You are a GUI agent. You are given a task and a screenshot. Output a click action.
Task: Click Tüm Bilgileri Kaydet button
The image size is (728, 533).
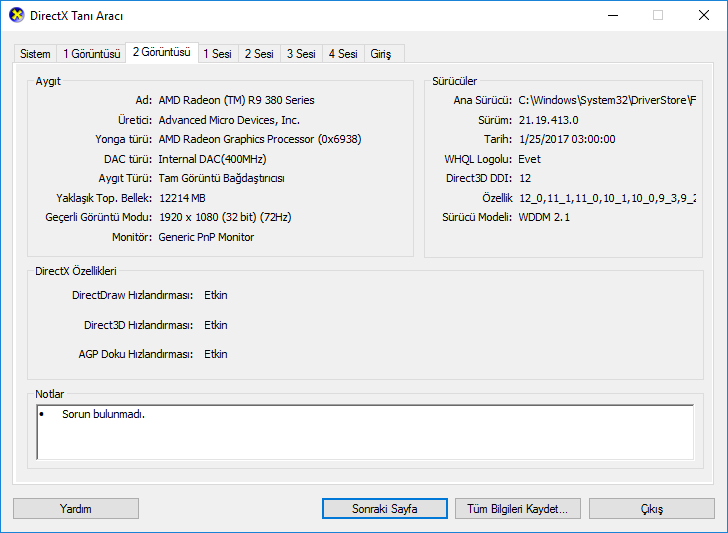[x=518, y=509]
